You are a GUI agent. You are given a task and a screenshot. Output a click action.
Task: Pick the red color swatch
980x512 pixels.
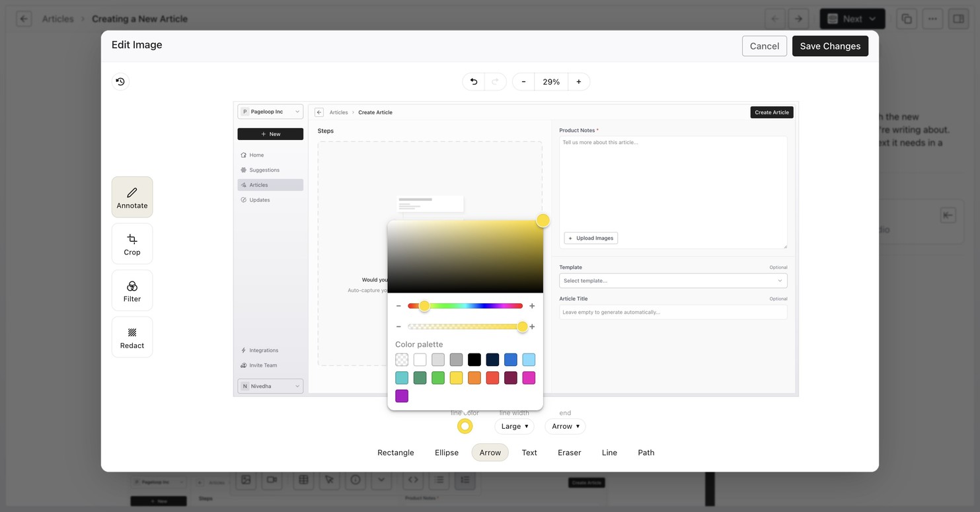click(x=492, y=378)
